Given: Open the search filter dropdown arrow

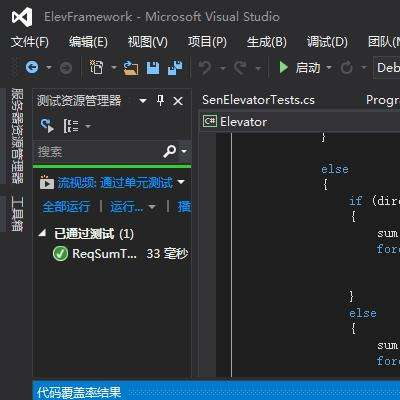Looking at the screenshot, I should pos(184,152).
